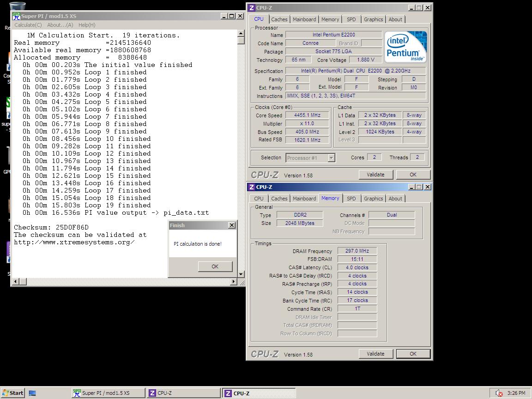Screen dimensions: 532x399
Task: Select Graphics tab in lower CPU-Z window
Action: (x=373, y=199)
